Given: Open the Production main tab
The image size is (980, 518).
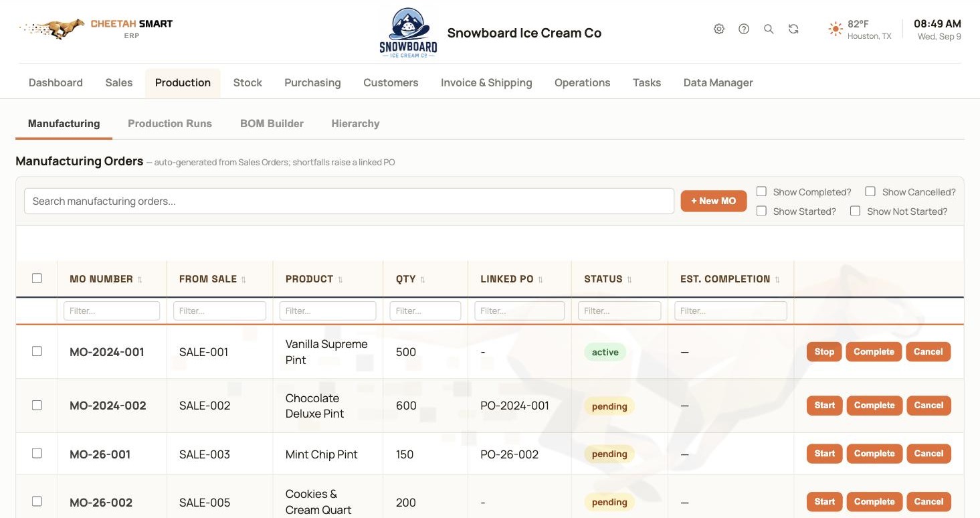Looking at the screenshot, I should (183, 83).
